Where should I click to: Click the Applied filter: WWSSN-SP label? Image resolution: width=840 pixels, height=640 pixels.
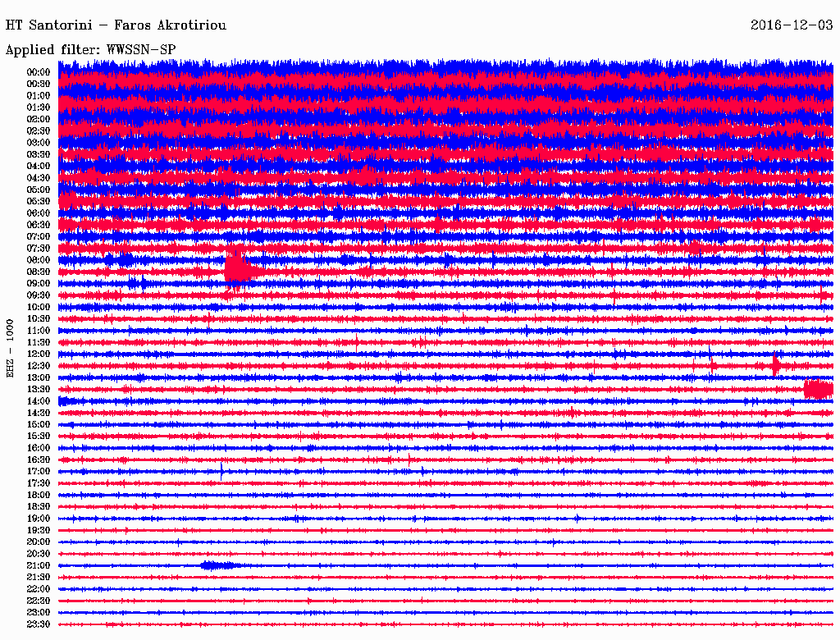pyautogui.click(x=90, y=50)
